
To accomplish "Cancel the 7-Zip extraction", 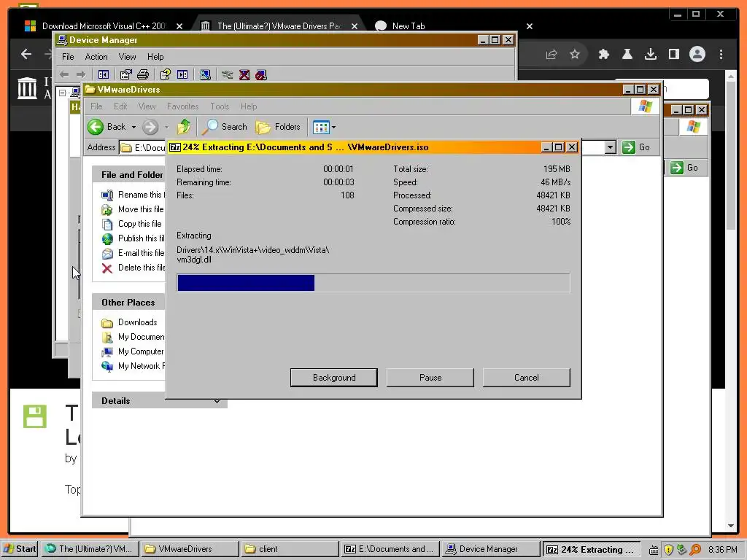I will point(527,378).
